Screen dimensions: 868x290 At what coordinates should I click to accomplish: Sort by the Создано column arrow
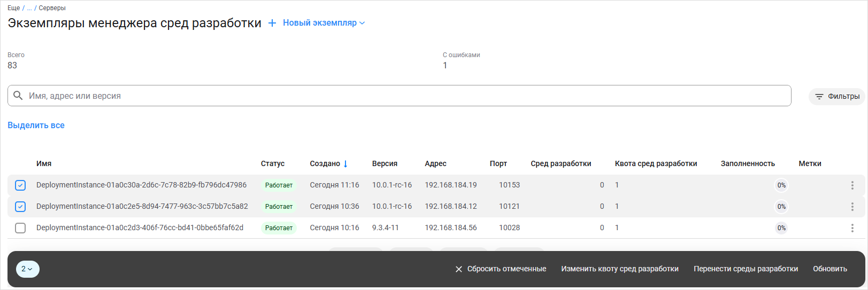pyautogui.click(x=345, y=164)
